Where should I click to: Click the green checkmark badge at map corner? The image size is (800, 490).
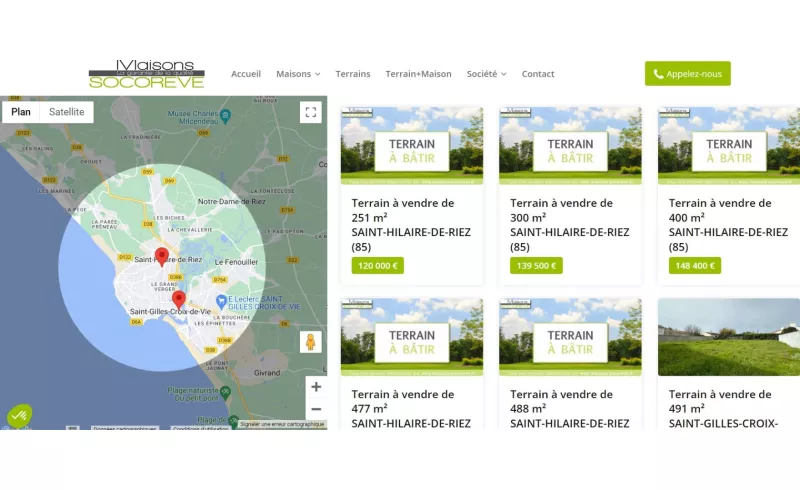pos(19,415)
